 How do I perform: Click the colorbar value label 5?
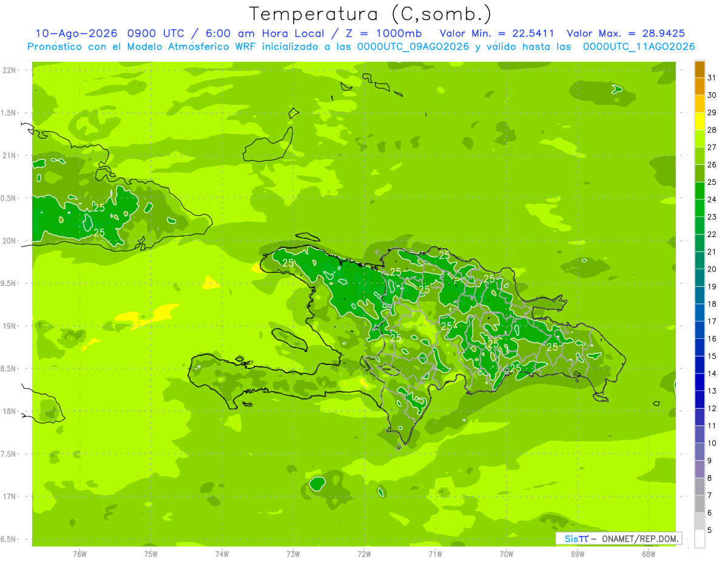[x=710, y=530]
